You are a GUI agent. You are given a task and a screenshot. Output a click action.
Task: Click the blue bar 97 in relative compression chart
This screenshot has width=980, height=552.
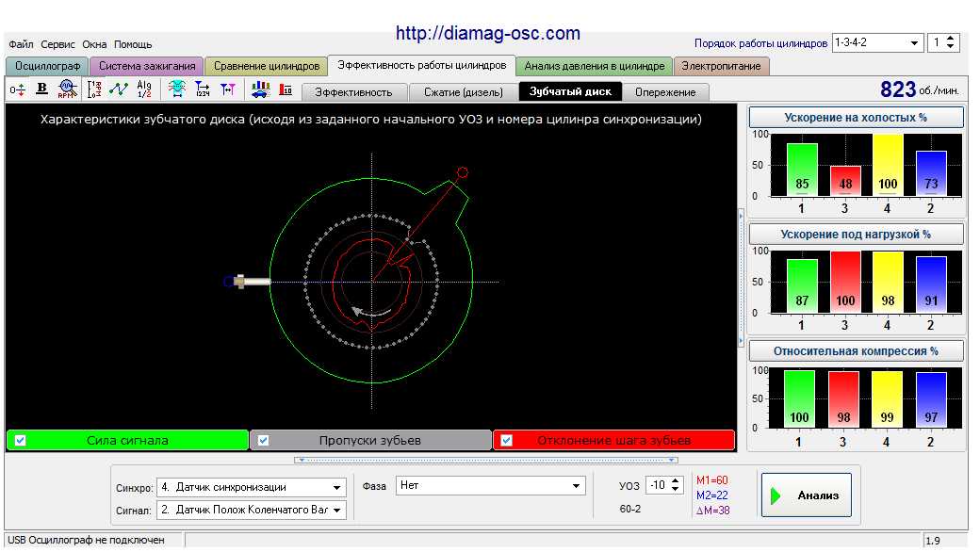coord(931,399)
